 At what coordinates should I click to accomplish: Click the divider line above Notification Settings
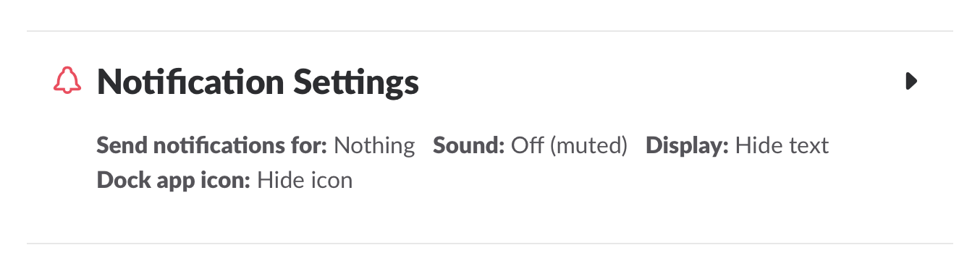(x=490, y=31)
